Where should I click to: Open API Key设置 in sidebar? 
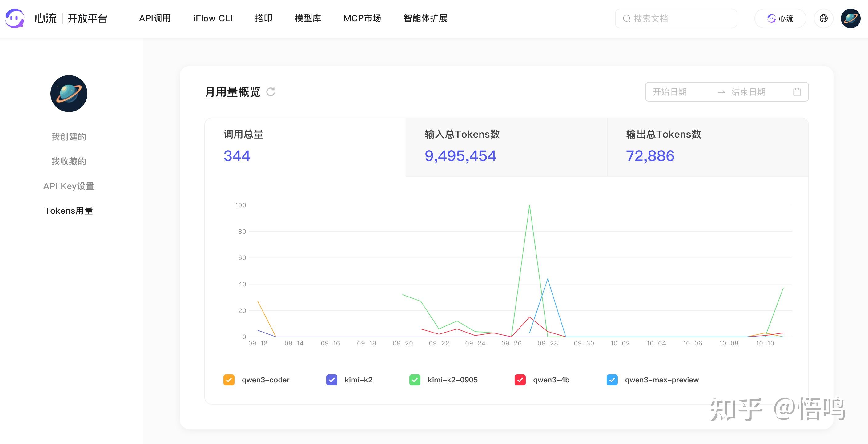tap(69, 186)
